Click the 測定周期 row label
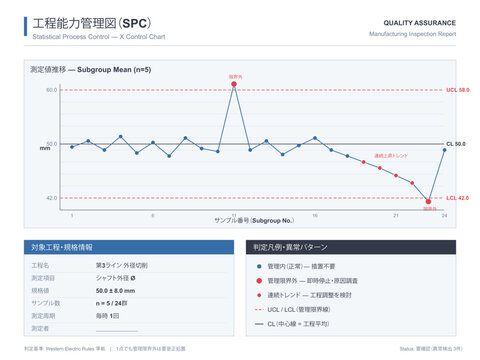480x360 pixels. pyautogui.click(x=43, y=316)
